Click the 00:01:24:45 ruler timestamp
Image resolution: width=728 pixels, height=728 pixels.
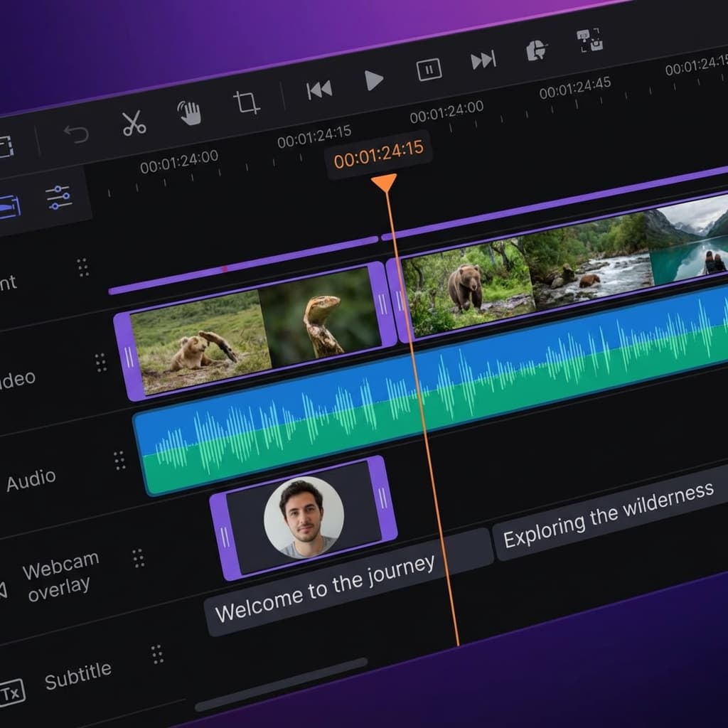574,87
